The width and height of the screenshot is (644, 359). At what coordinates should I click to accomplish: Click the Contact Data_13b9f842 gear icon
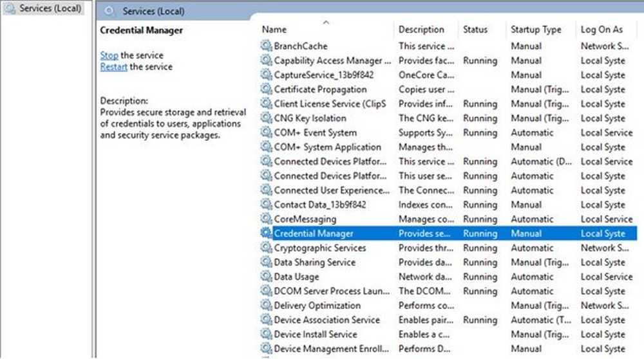click(x=266, y=204)
